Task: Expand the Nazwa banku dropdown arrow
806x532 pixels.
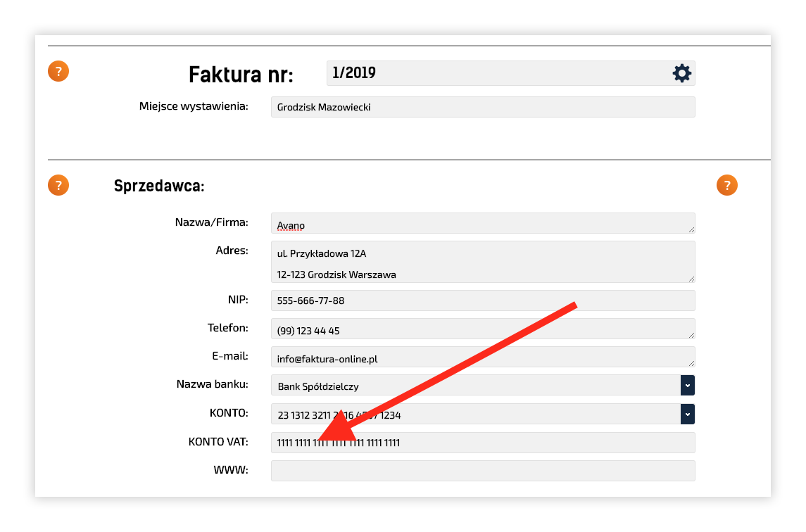Action: [687, 386]
